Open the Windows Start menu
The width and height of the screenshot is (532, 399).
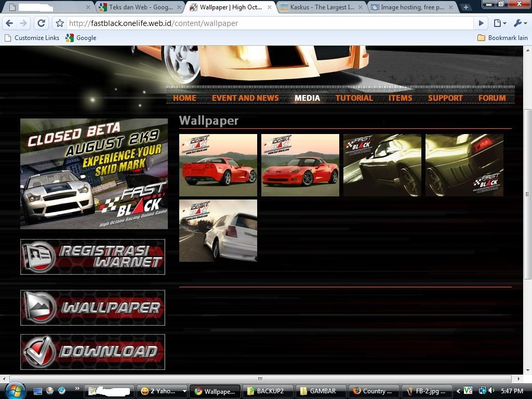coord(15,391)
